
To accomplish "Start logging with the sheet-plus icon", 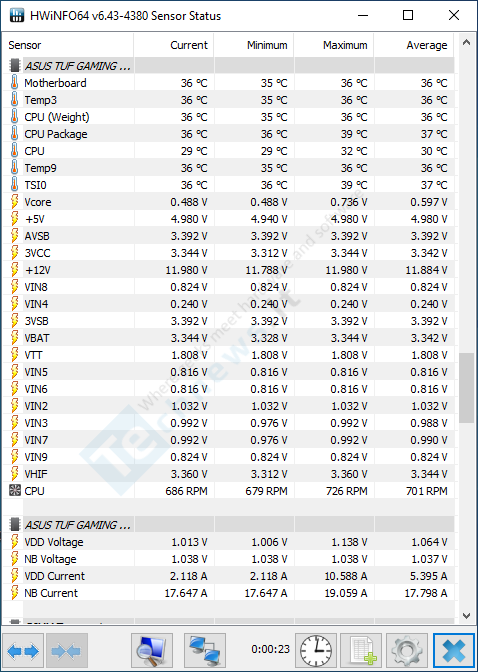I will pyautogui.click(x=361, y=651).
